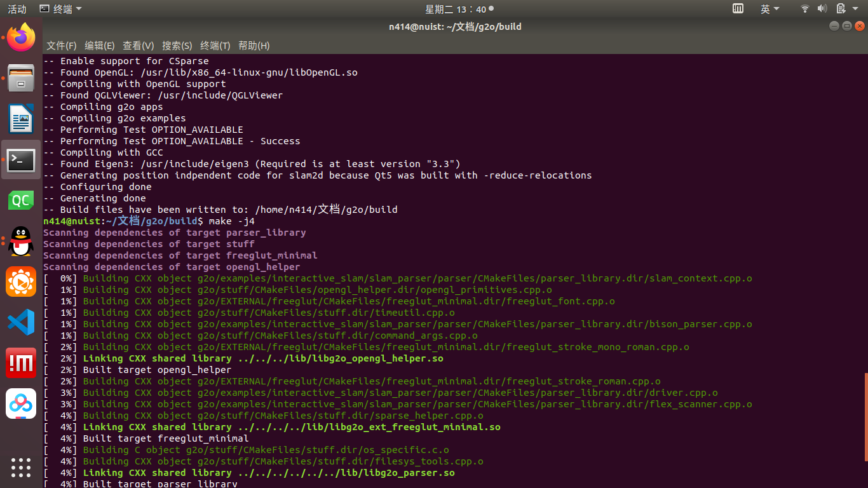Image resolution: width=868 pixels, height=488 pixels.
Task: Click the '-- Configuring done' line
Action: 97,187
